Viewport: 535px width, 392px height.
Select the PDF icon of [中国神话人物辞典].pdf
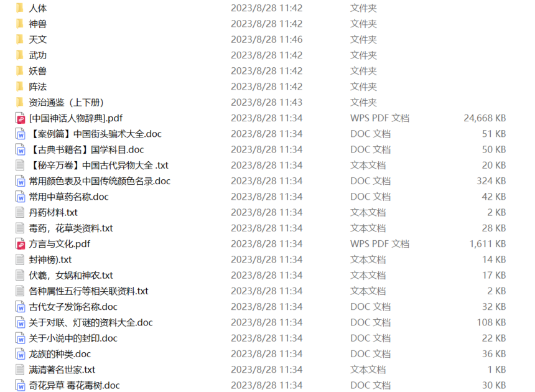(20, 118)
